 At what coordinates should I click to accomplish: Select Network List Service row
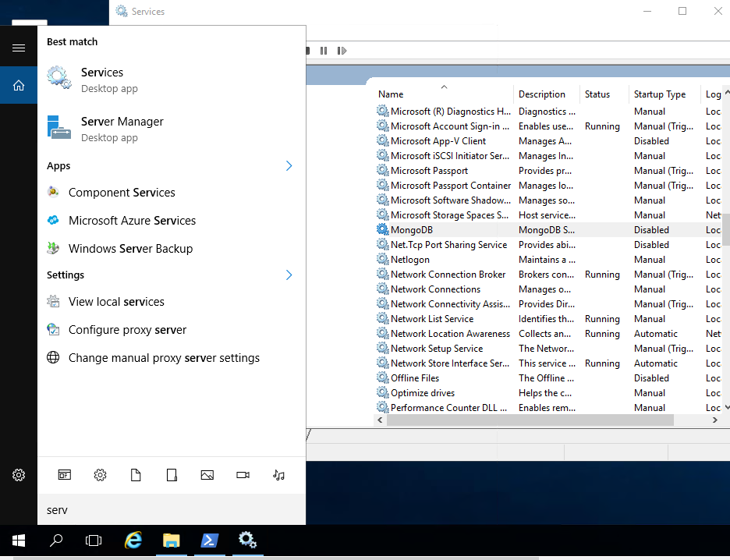coord(548,319)
